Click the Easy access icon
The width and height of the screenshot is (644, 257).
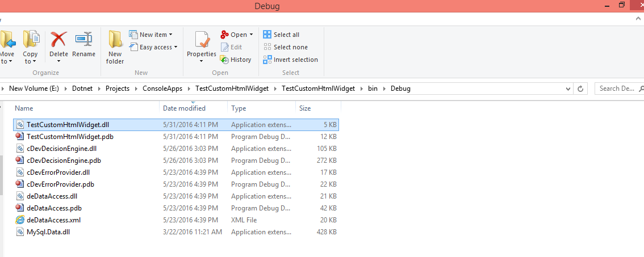click(133, 47)
